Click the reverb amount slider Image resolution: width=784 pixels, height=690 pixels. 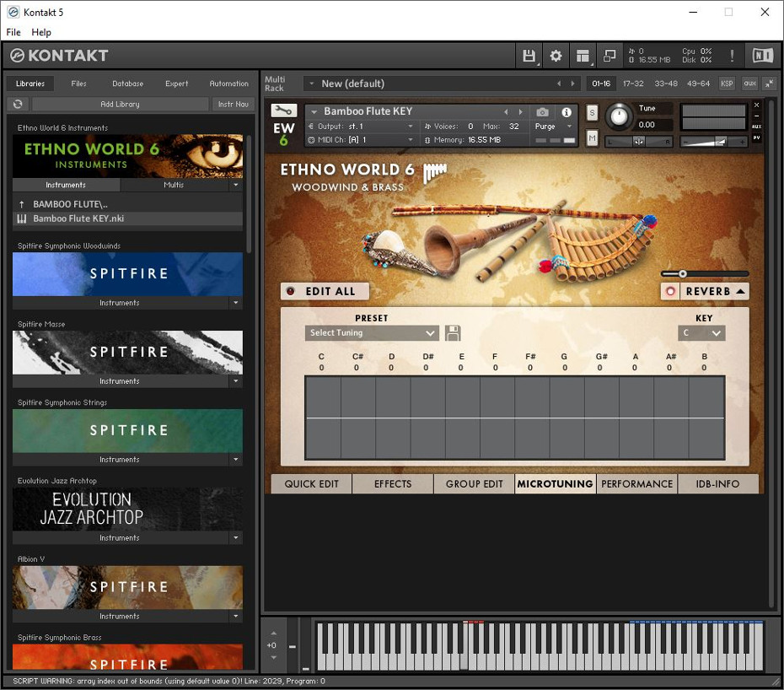click(x=705, y=273)
